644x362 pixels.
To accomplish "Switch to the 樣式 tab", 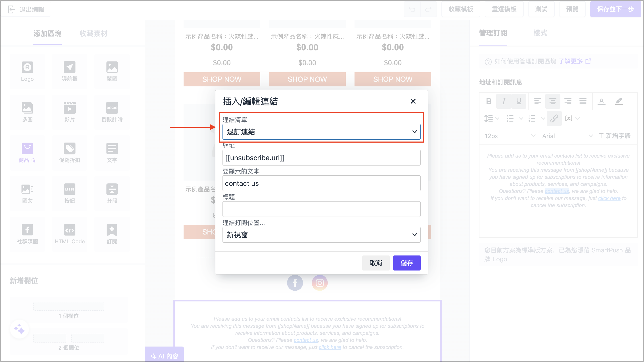I will pyautogui.click(x=540, y=33).
